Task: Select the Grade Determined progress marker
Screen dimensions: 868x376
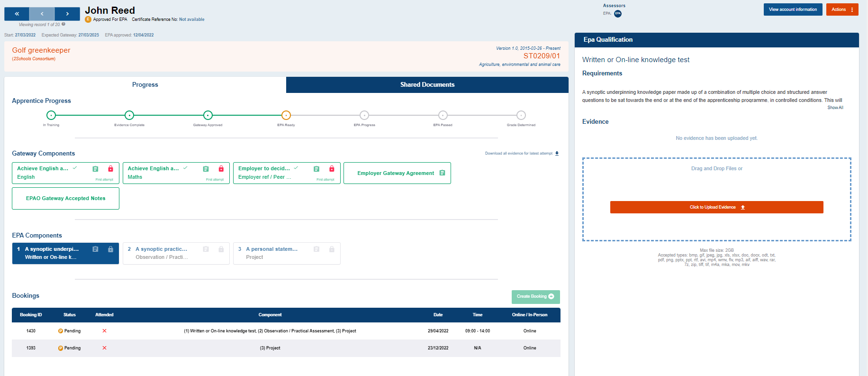Action: 521,115
